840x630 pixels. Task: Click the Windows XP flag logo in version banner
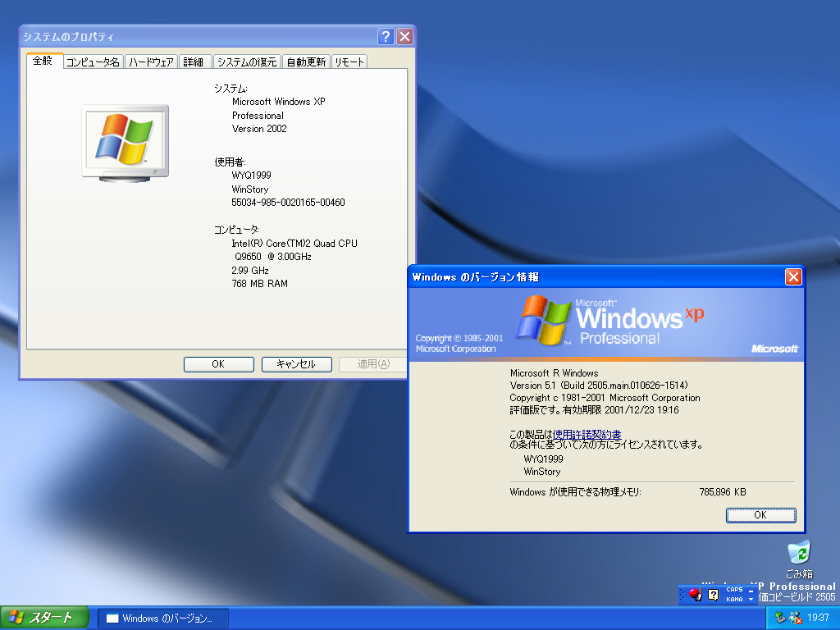point(543,319)
